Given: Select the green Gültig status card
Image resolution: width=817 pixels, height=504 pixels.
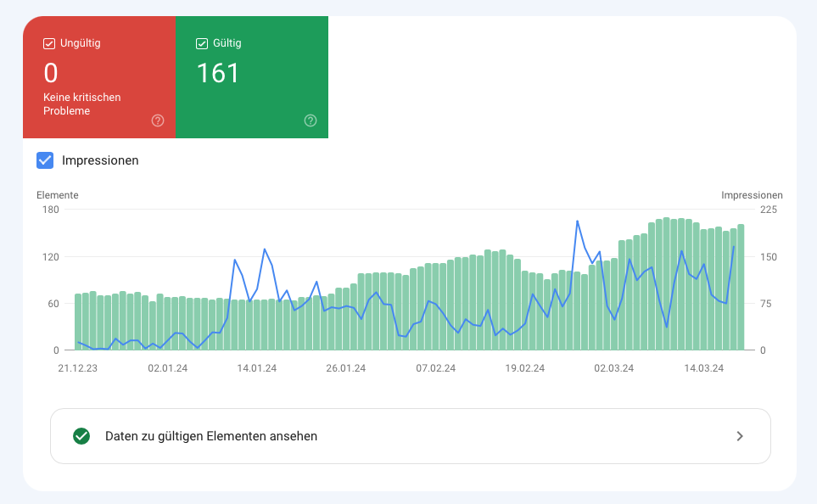Looking at the screenshot, I should 251,76.
